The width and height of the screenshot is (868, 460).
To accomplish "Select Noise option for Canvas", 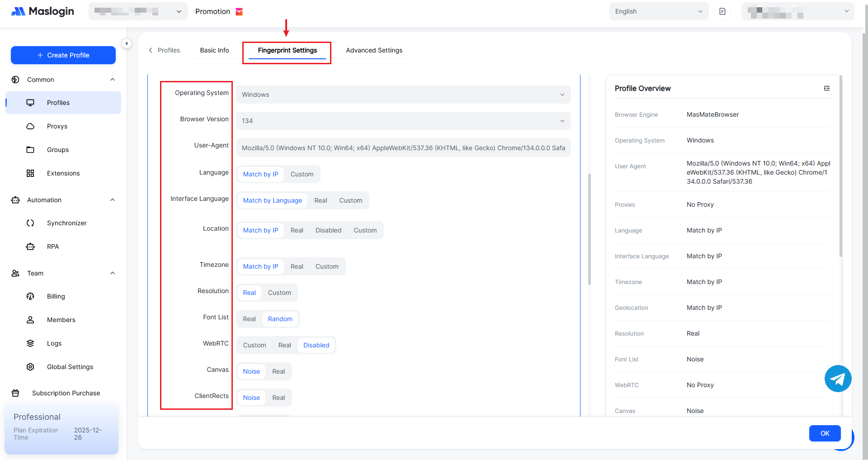I will (x=251, y=371).
